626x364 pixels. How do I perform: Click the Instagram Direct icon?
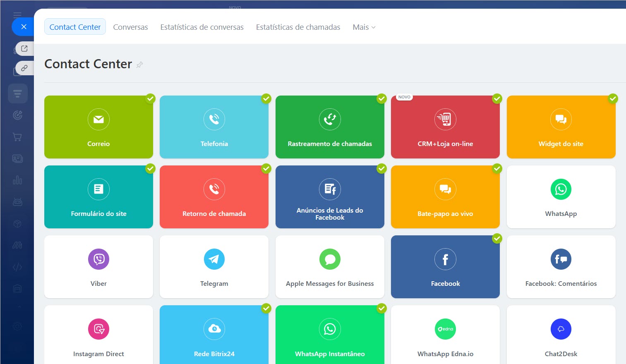point(98,329)
